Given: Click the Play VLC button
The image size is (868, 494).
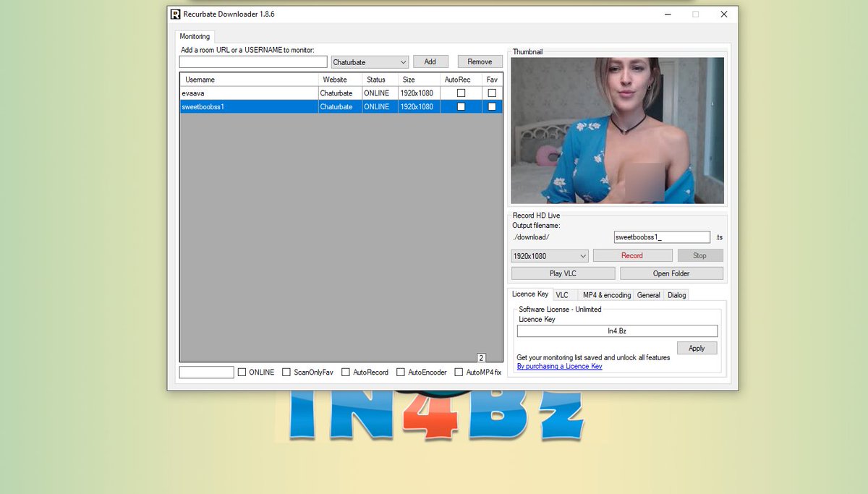Looking at the screenshot, I should [563, 273].
